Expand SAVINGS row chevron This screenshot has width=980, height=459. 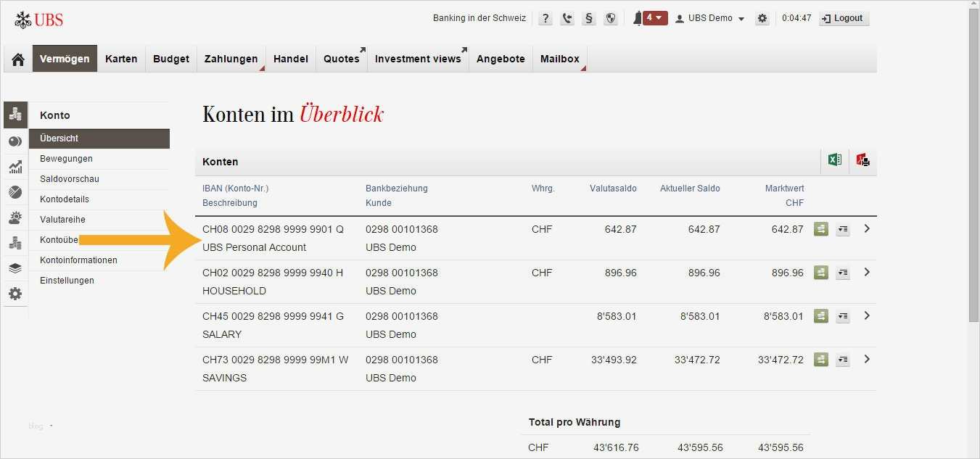[867, 359]
